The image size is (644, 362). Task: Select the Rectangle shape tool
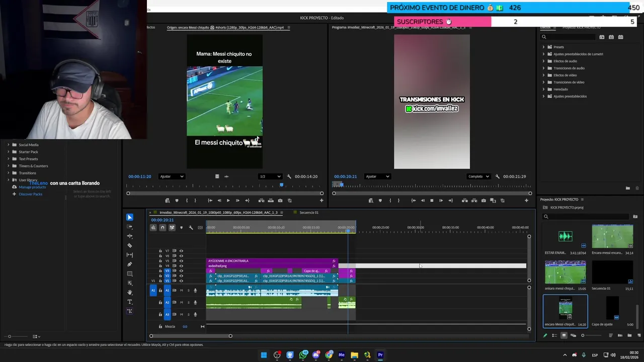(x=130, y=274)
